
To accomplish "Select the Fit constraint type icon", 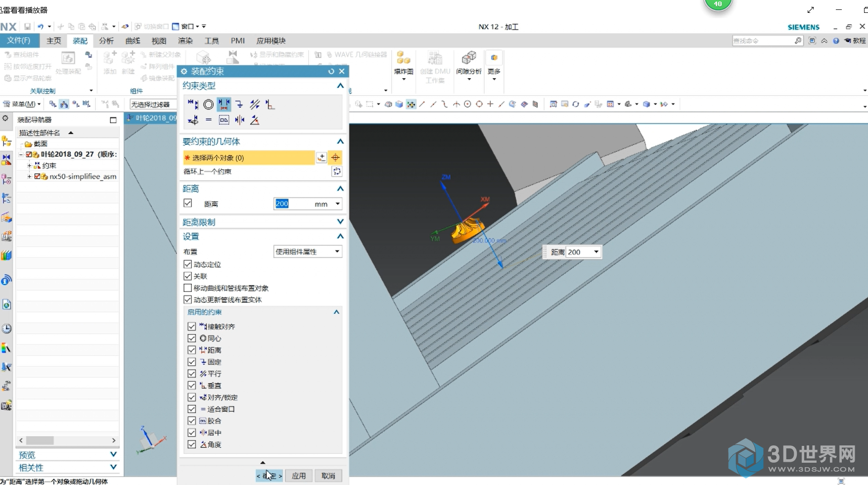I will (x=208, y=120).
